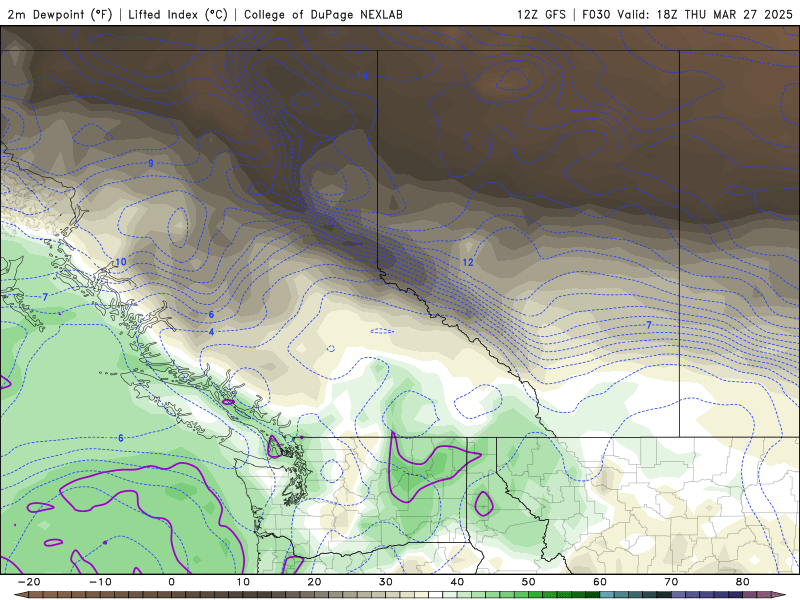
Task: Click the "F030" forecast hour text
Action: (596, 14)
